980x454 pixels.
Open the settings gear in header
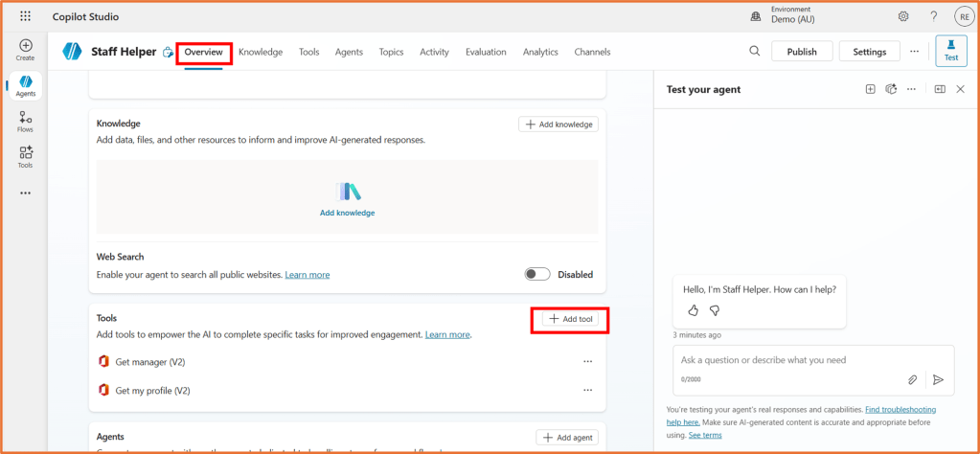pos(903,17)
